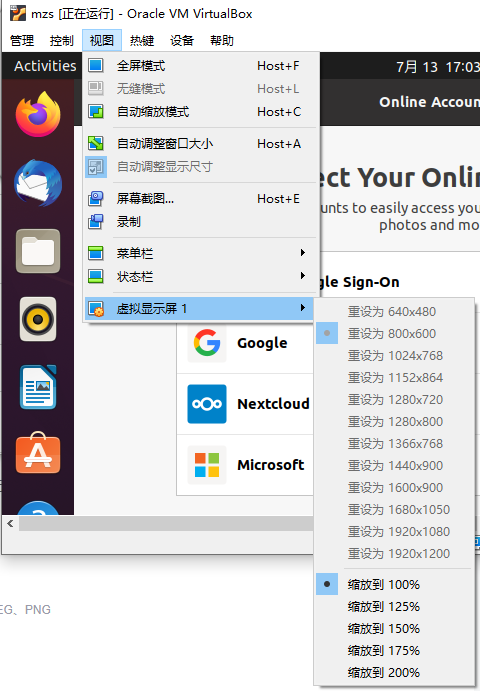Viewport: 480px width, 691px height.
Task: Expand the 状态栏 submenu arrow
Action: (302, 276)
